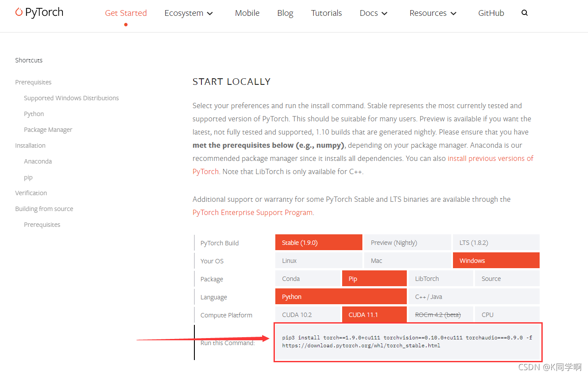This screenshot has width=588, height=375.
Task: Jump to the top-level Prerequisites shortcut
Action: [33, 82]
